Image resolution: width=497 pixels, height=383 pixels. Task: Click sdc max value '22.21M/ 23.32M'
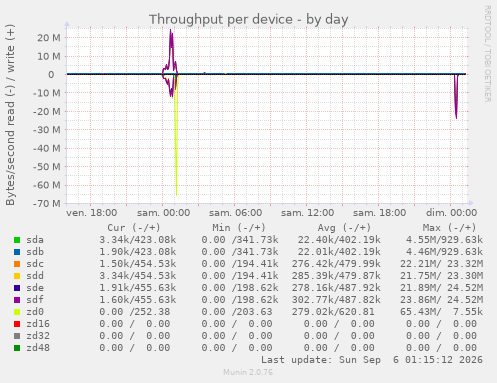442,264
